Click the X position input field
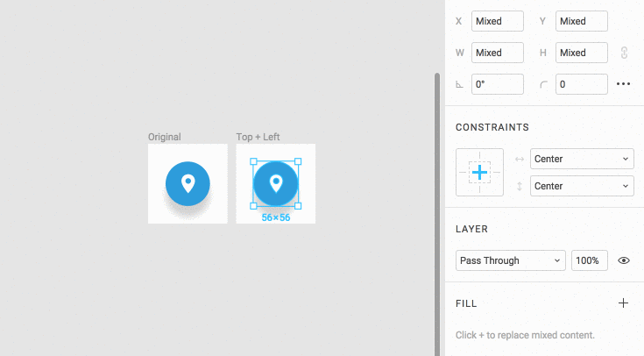The image size is (644, 356). tap(498, 21)
